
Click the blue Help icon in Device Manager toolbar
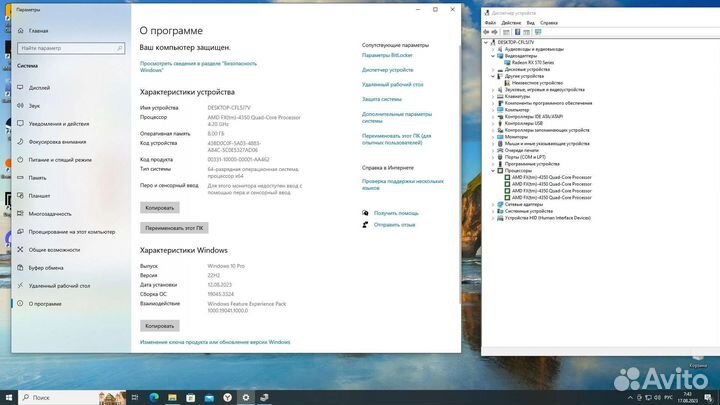[518, 32]
